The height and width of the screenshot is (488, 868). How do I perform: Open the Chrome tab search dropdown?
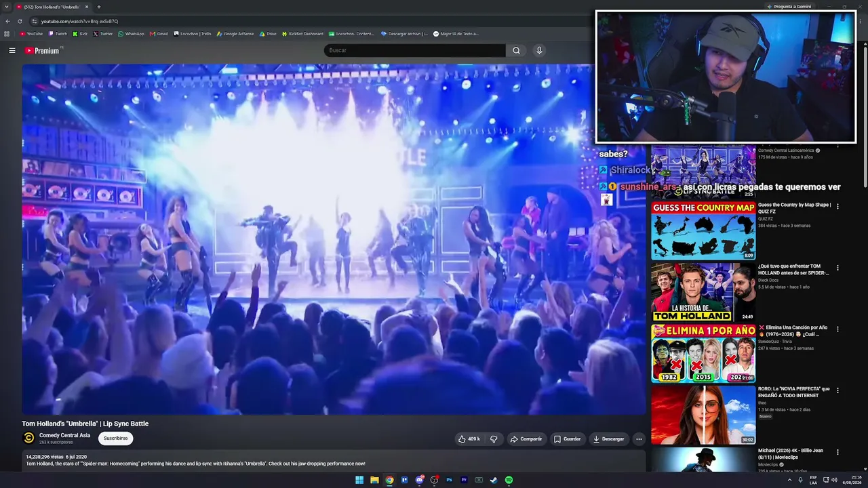6,7
